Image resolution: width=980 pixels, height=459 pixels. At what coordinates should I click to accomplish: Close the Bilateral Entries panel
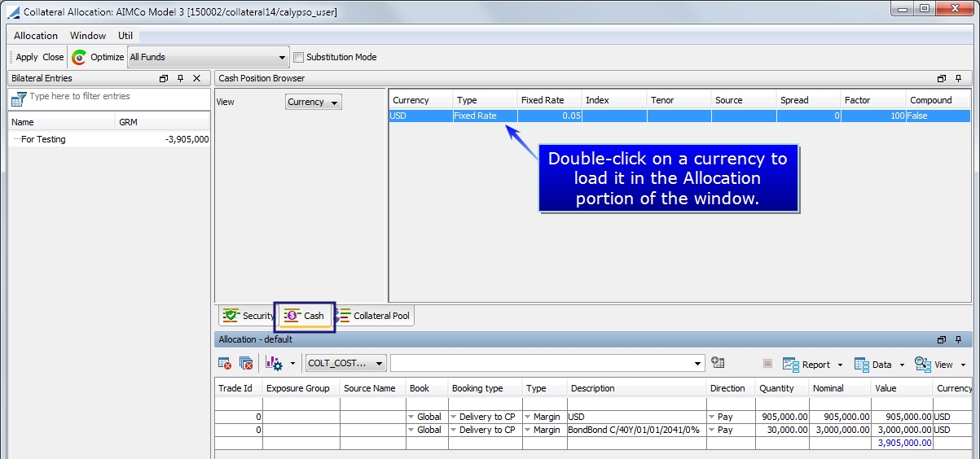pyautogui.click(x=196, y=79)
